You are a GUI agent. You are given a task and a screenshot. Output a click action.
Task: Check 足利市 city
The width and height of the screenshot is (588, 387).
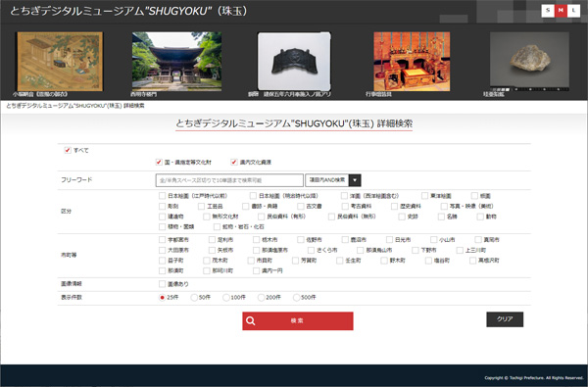[212, 240]
